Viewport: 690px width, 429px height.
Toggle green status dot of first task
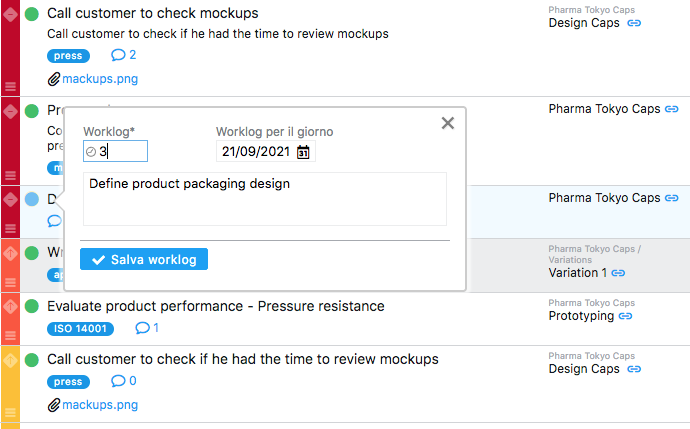[32, 14]
